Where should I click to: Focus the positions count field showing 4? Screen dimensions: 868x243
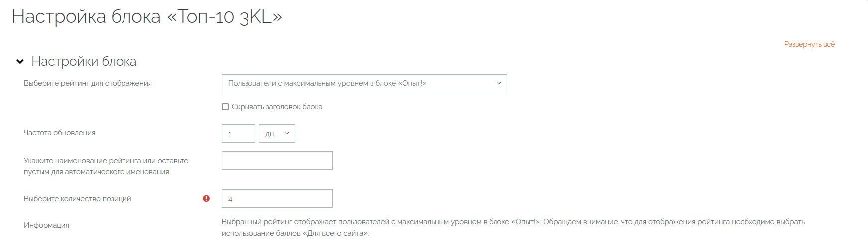click(x=277, y=198)
